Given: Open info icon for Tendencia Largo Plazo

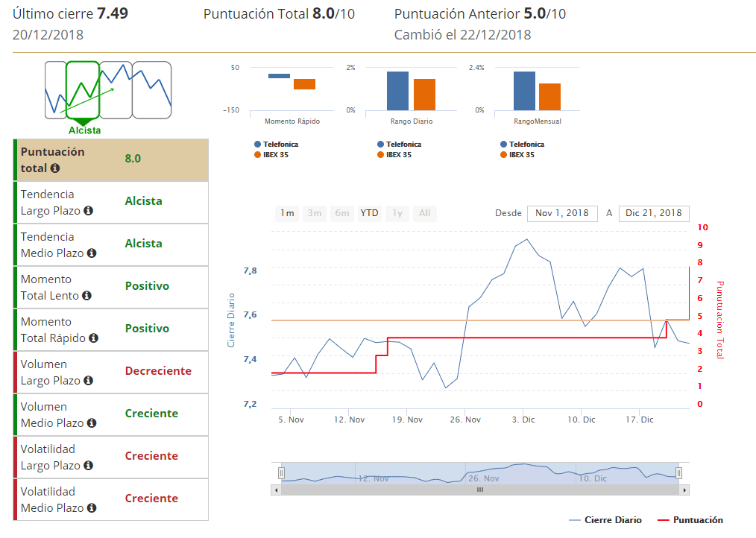Looking at the screenshot, I should click(x=88, y=211).
